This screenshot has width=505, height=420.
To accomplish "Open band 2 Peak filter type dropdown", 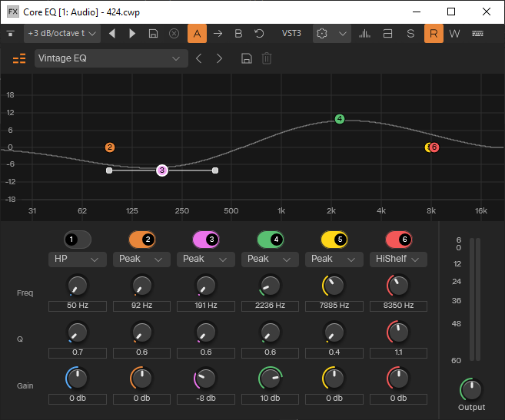I will (141, 259).
